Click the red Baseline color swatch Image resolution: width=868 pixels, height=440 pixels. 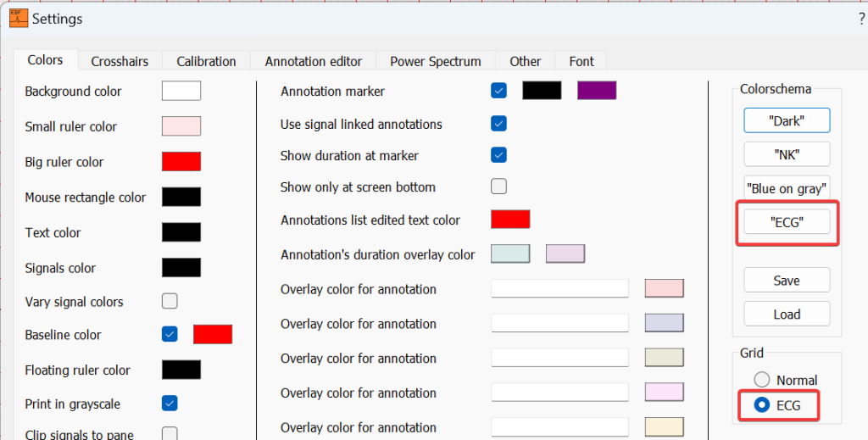click(x=212, y=334)
